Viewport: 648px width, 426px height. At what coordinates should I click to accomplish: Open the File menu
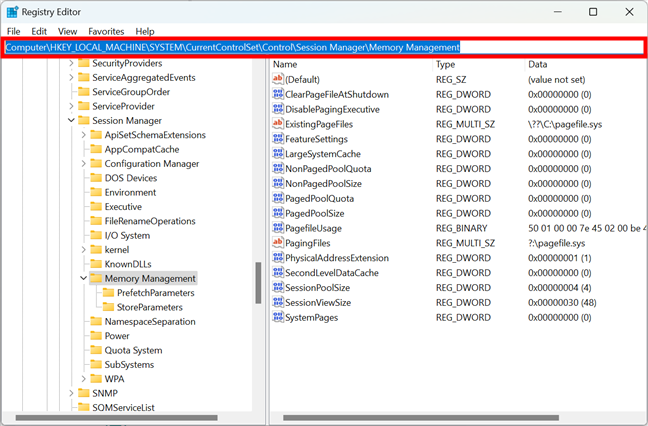[x=14, y=31]
